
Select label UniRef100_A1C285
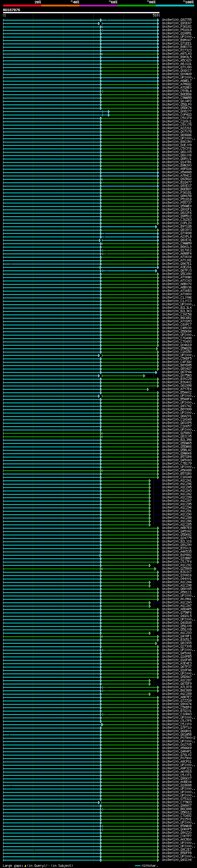click(x=177, y=524)
